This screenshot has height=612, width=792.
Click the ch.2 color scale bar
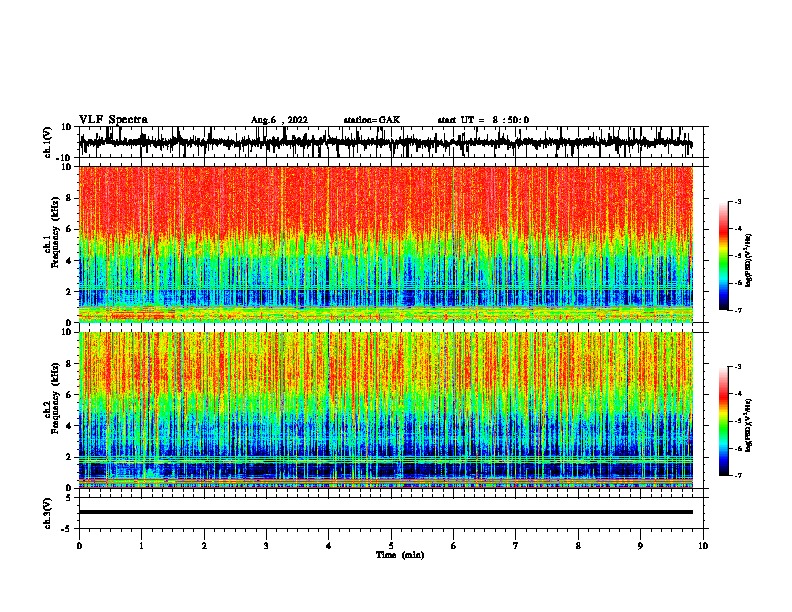pyautogui.click(x=724, y=421)
